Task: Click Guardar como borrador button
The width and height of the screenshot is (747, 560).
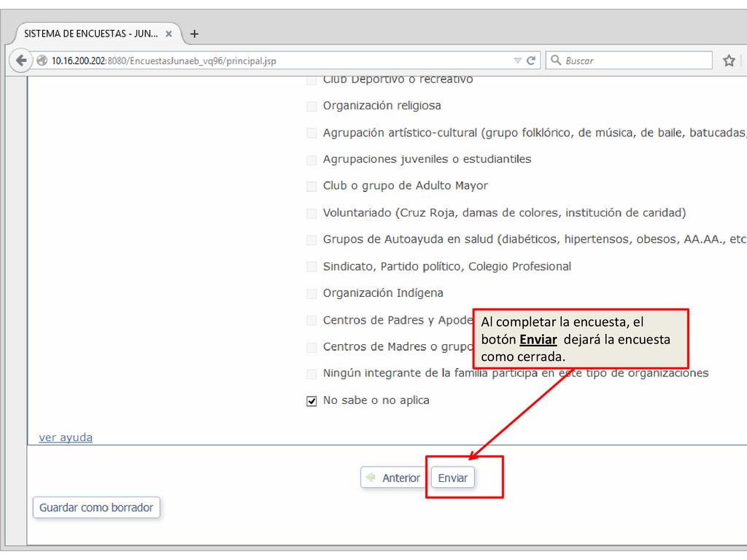Action: [x=96, y=507]
